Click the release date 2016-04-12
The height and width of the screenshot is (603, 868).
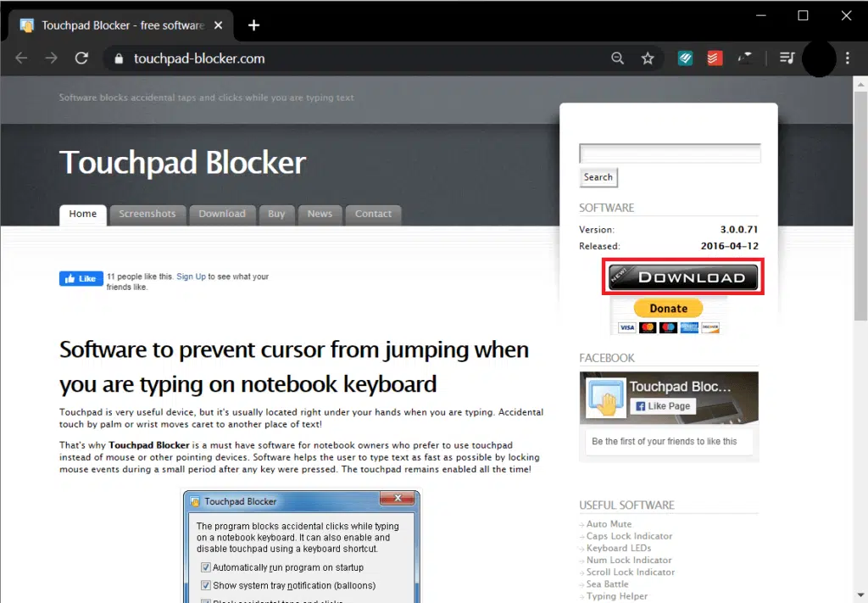(x=730, y=246)
